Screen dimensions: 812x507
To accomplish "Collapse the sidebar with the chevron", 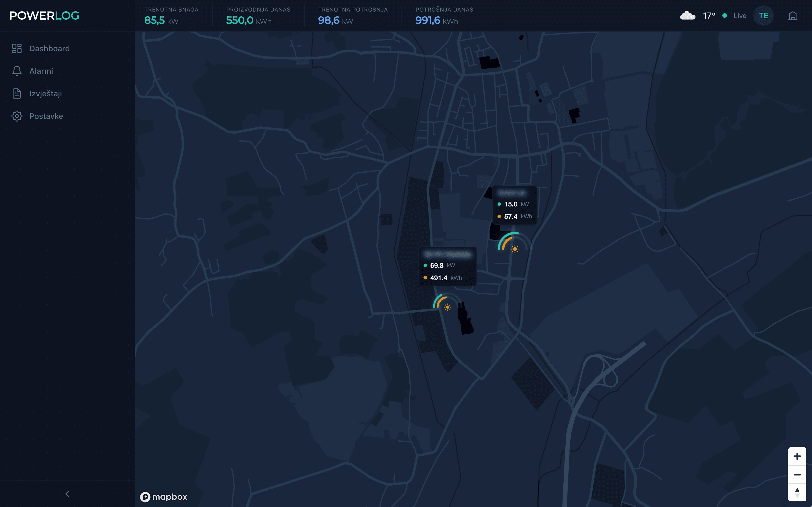I will point(67,493).
